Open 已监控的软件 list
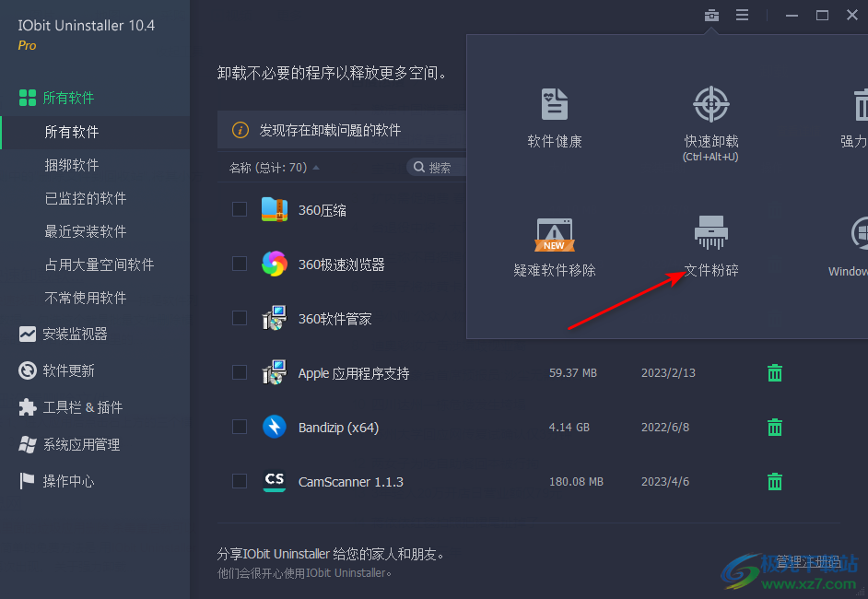The image size is (868, 599). click(86, 198)
